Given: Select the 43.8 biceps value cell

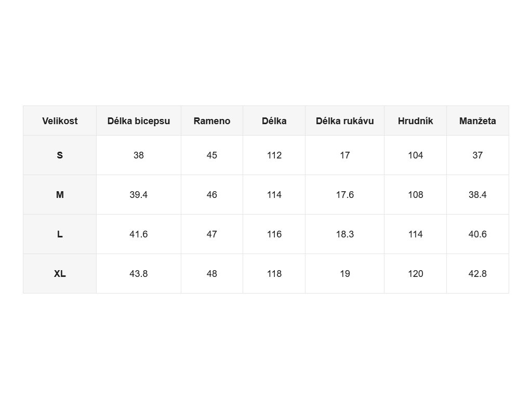Looking at the screenshot, I should (x=138, y=273).
